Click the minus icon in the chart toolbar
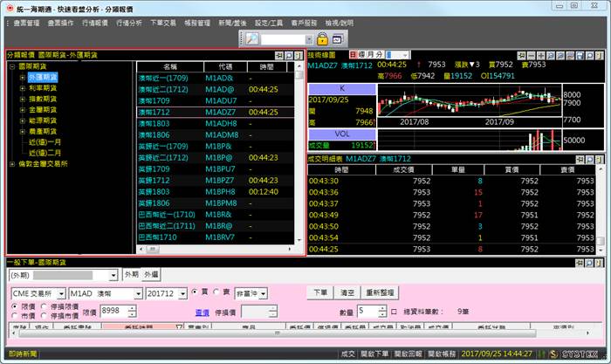The height and width of the screenshot is (364, 611). click(x=531, y=56)
